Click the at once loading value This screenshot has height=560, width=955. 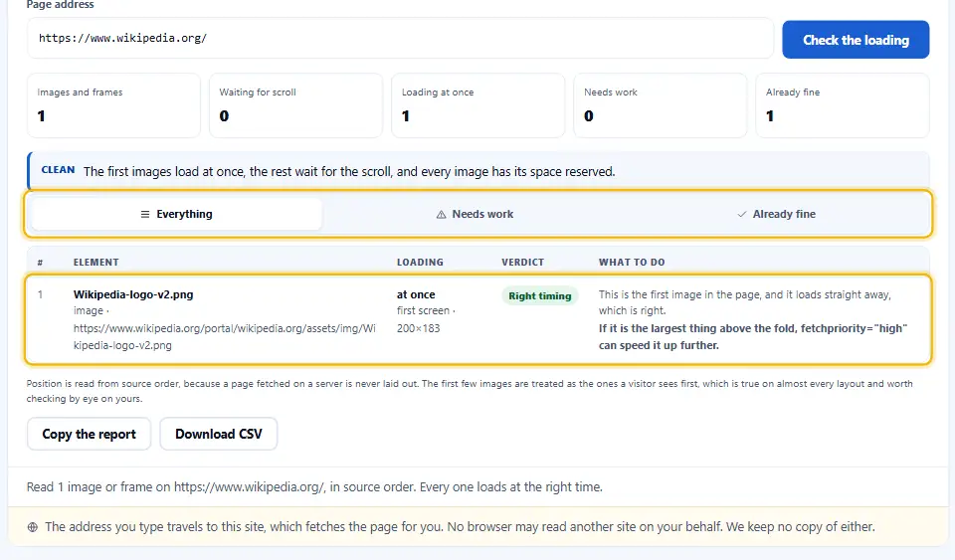tap(416, 294)
